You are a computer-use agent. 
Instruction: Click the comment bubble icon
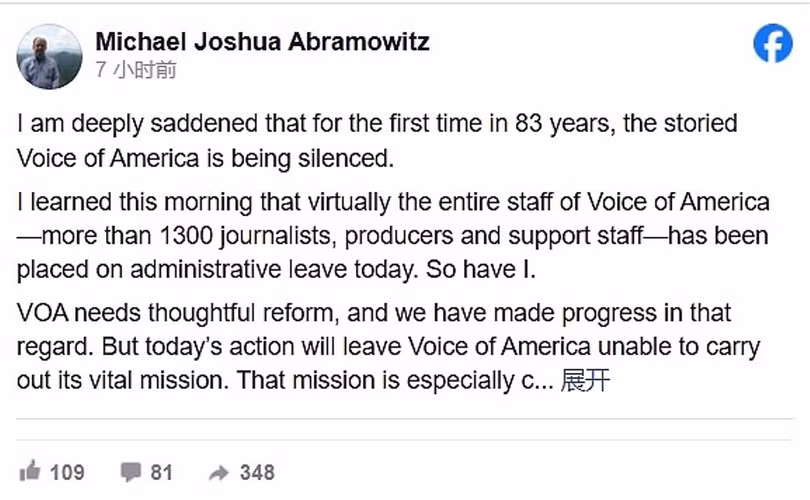coord(130,471)
